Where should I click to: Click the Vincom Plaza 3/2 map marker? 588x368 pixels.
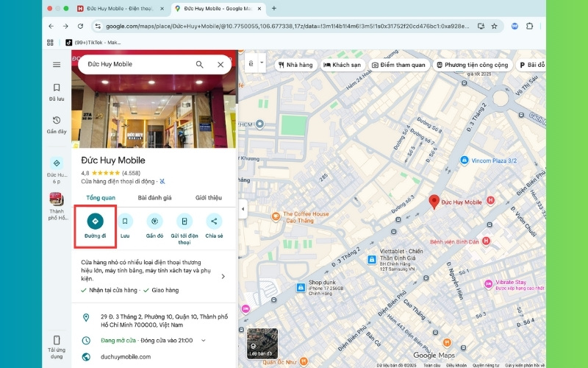pyautogui.click(x=465, y=160)
